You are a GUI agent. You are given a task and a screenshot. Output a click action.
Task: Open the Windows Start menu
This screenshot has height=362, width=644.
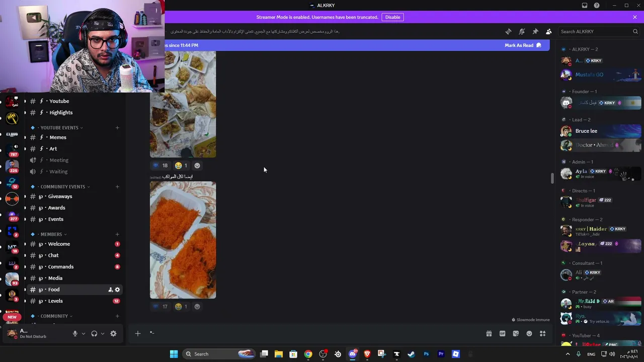174,354
